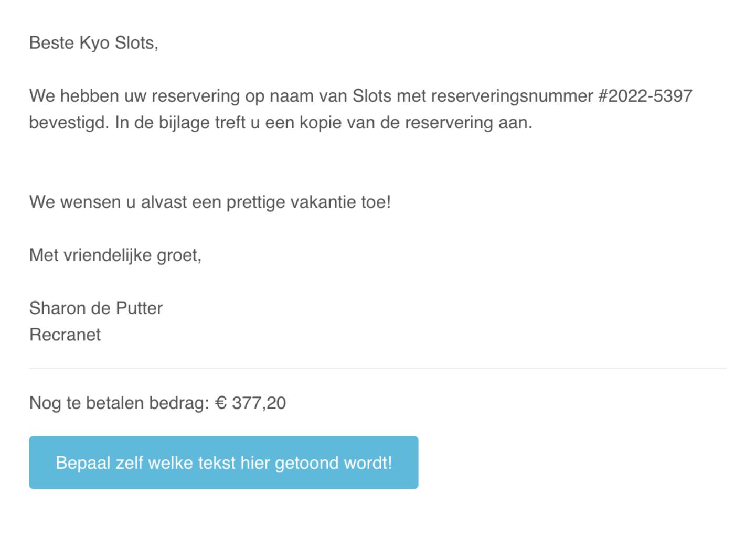Click the word 'reserveringsnummer' in the first paragraph
Image resolution: width=756 pixels, height=537 pixels.
[512, 96]
